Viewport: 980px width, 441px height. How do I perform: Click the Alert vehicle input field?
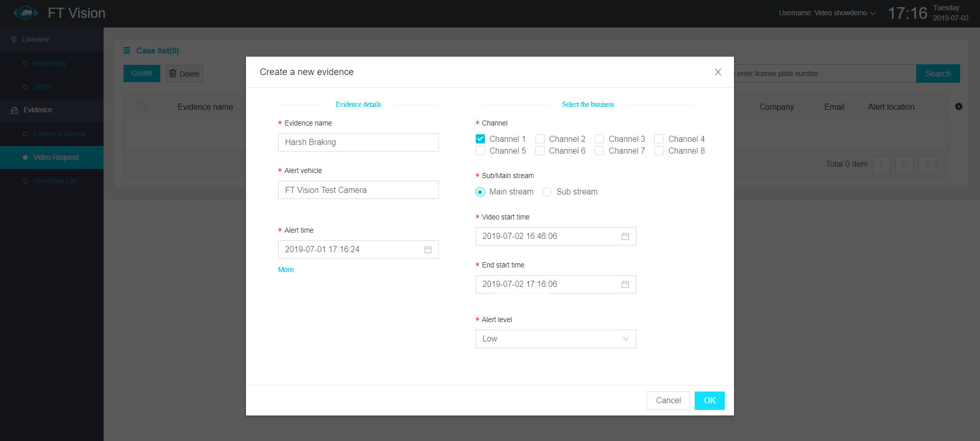[358, 190]
